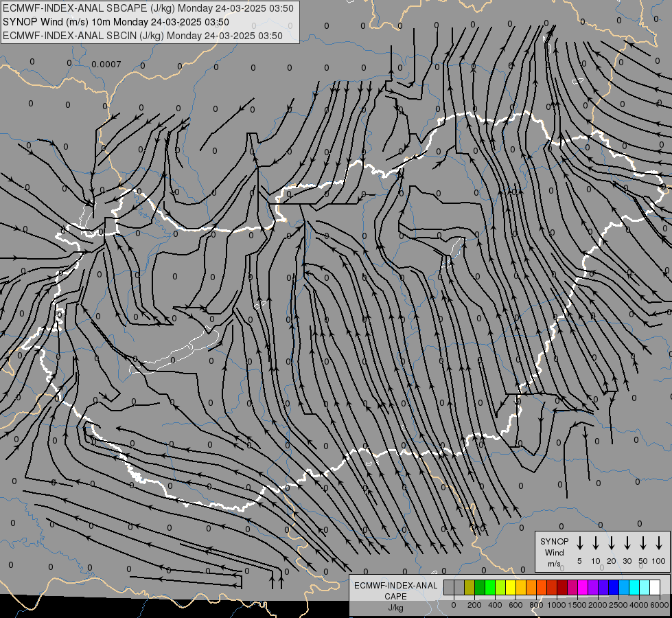Screen dimensions: 672x618
Task: Select the bright magenta CAPE legend swatch
Action: point(583,587)
